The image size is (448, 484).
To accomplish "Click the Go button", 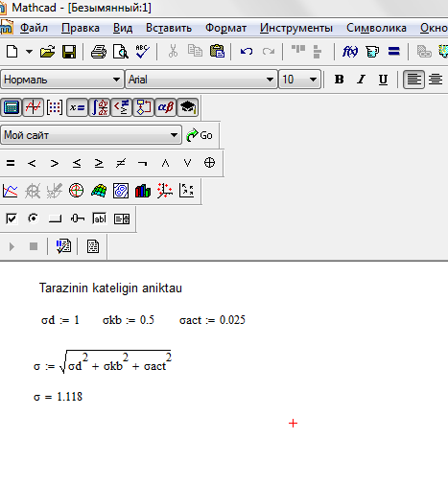I will pyautogui.click(x=200, y=135).
